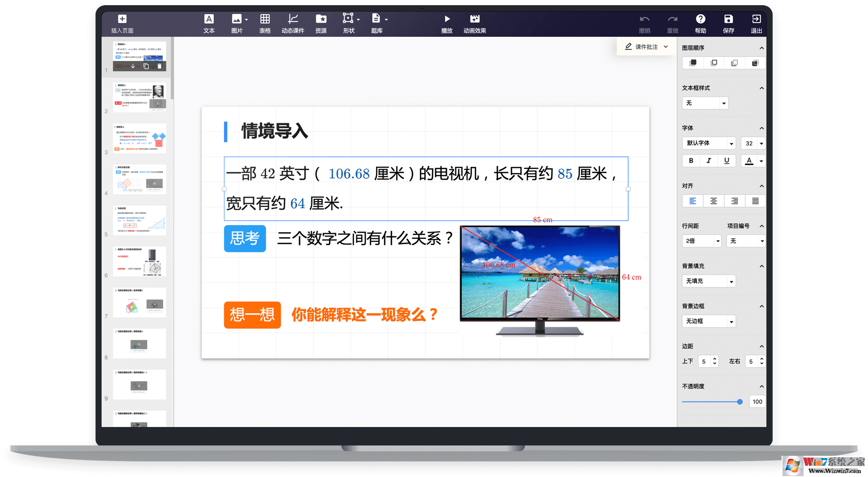Click the 插入页面 insert page icon
The height and width of the screenshot is (477, 868).
click(122, 19)
